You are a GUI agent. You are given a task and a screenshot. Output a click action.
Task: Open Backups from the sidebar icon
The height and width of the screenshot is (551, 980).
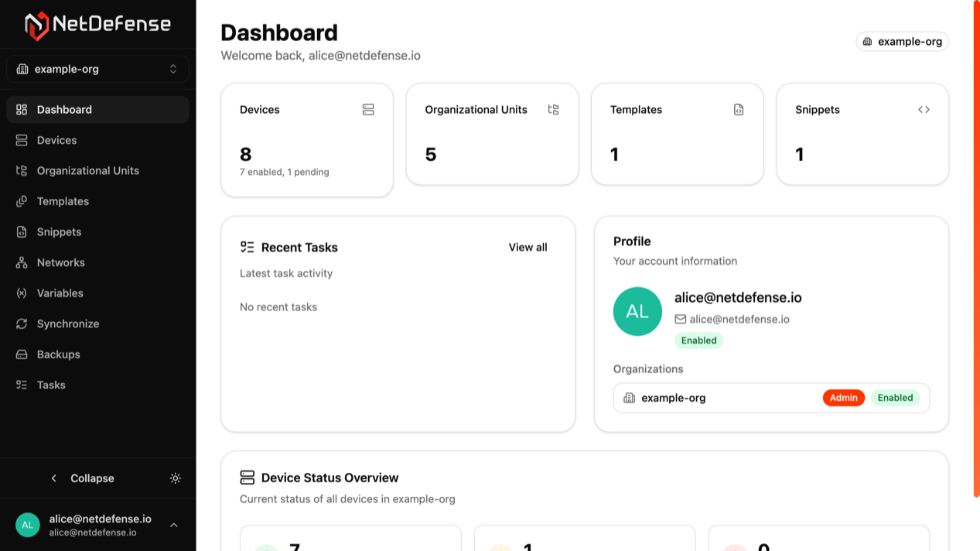(22, 354)
